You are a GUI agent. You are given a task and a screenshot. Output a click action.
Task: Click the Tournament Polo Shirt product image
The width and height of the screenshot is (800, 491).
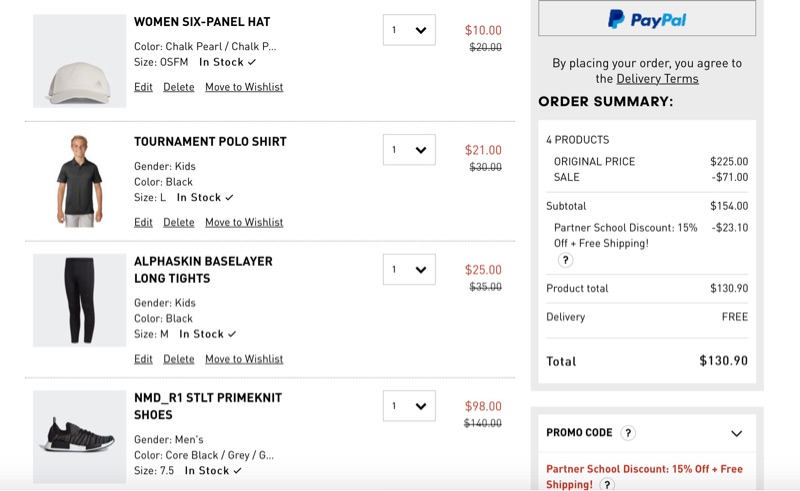point(80,181)
